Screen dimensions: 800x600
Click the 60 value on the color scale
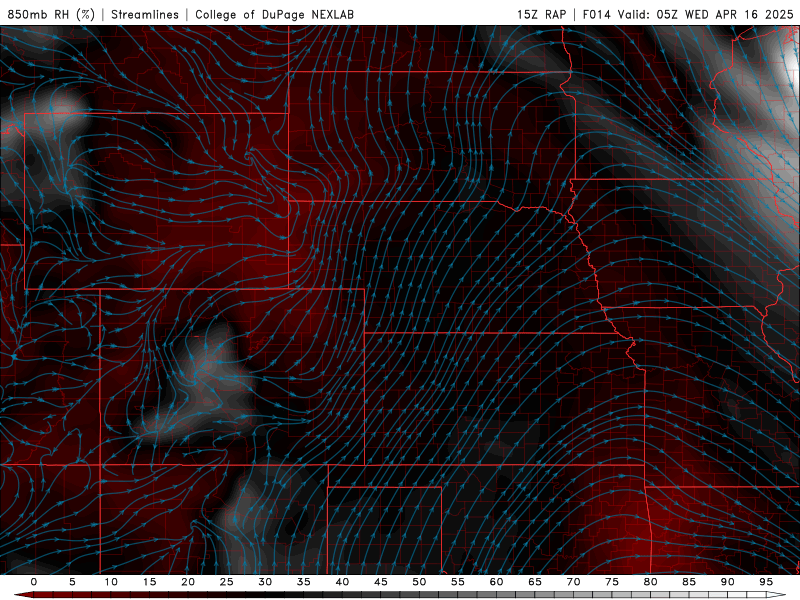pos(496,582)
